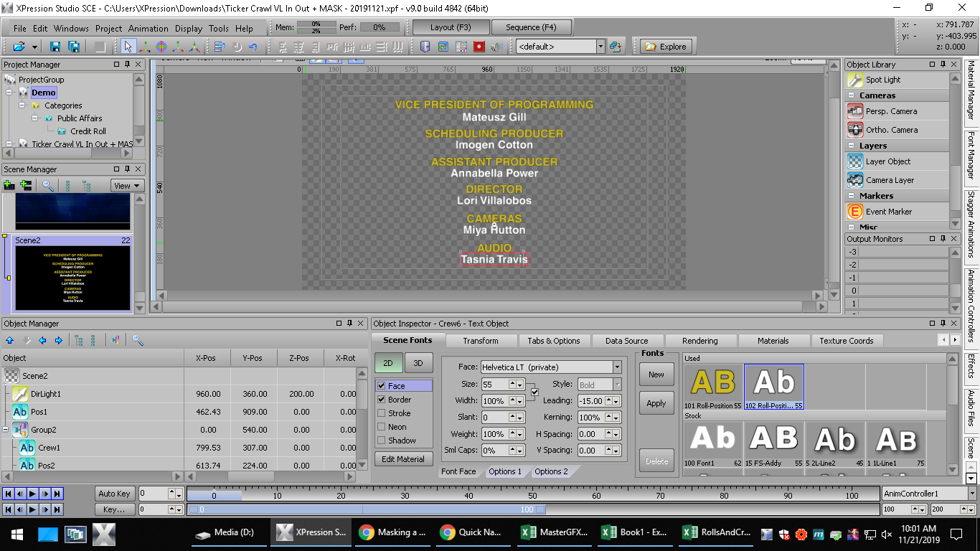Switch to the Materials tab

pos(773,341)
